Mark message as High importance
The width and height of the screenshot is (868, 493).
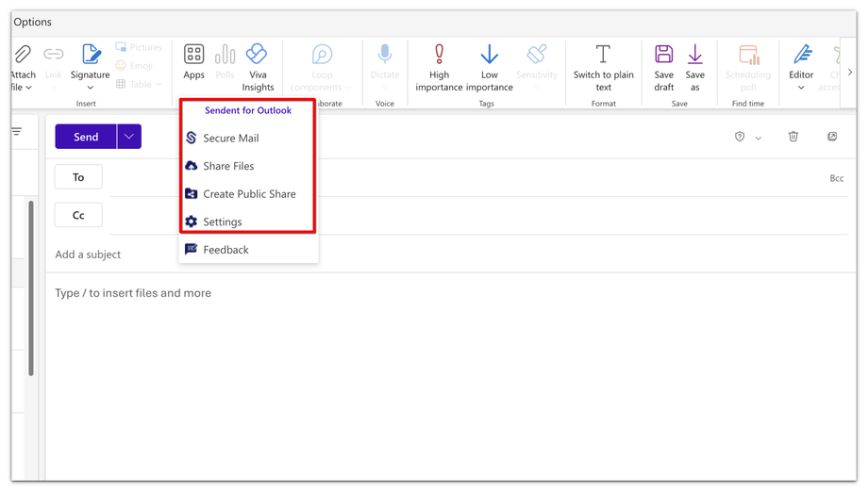[x=439, y=68]
